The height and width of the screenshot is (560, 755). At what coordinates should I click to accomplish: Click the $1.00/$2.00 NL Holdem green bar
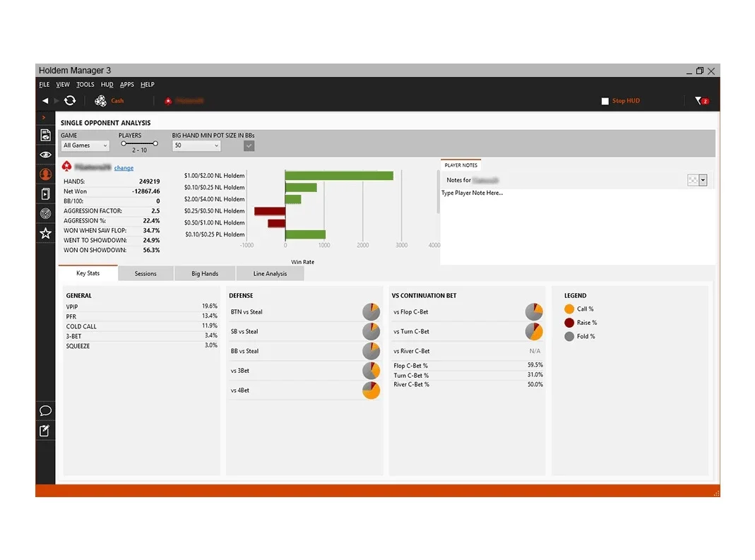(x=339, y=176)
